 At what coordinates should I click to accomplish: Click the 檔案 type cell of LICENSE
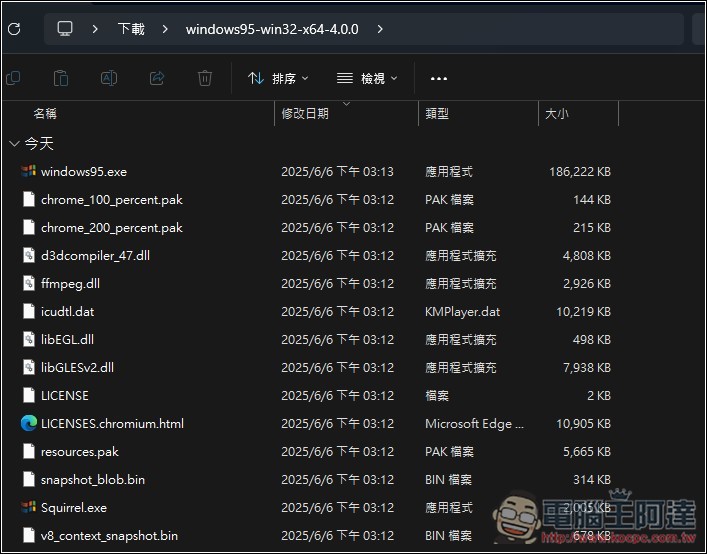[x=437, y=396]
